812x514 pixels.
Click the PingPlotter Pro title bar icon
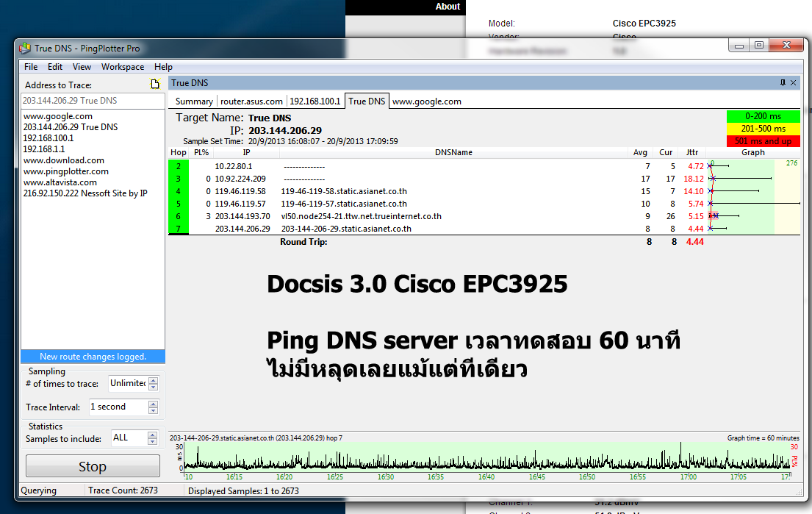click(x=25, y=49)
